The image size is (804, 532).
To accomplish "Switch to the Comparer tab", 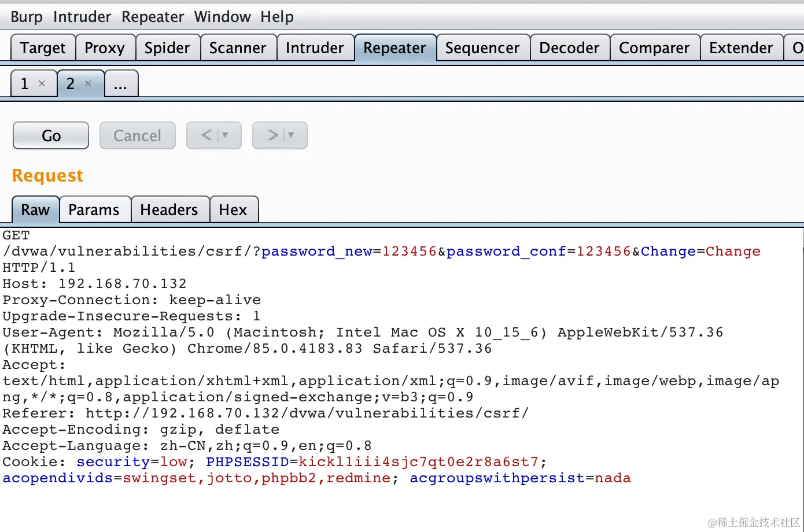I will (654, 47).
